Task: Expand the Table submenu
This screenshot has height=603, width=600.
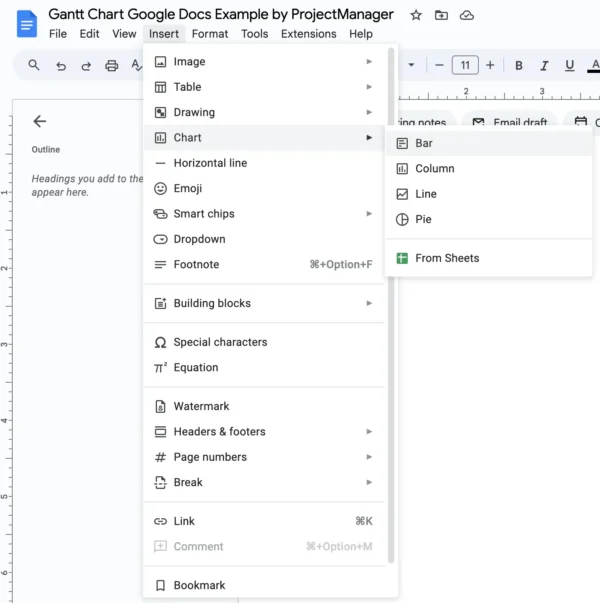Action: point(264,87)
